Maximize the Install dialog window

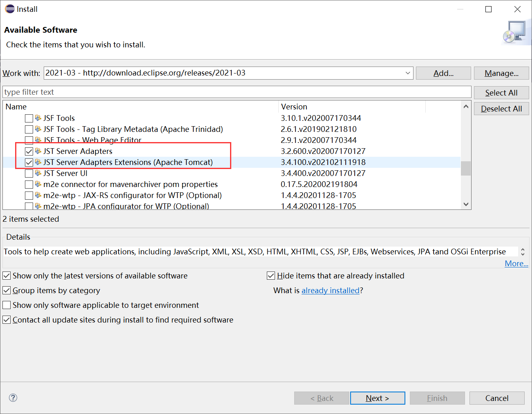[x=488, y=9]
